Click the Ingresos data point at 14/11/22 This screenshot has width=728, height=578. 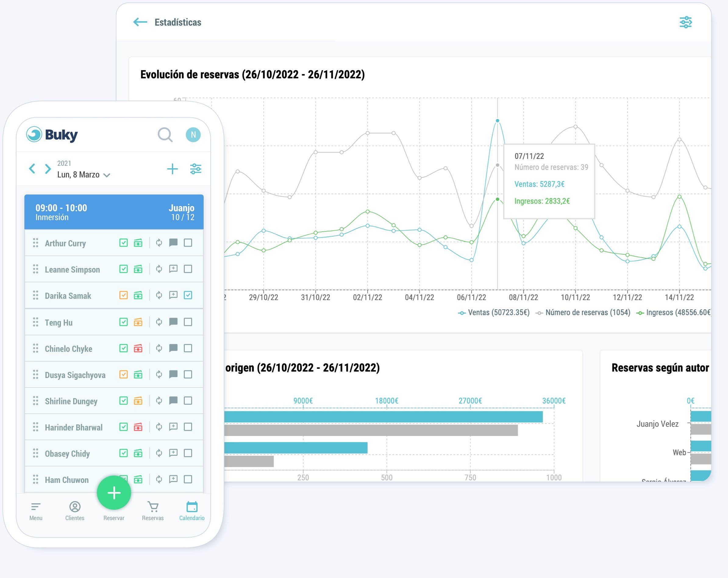click(x=680, y=197)
